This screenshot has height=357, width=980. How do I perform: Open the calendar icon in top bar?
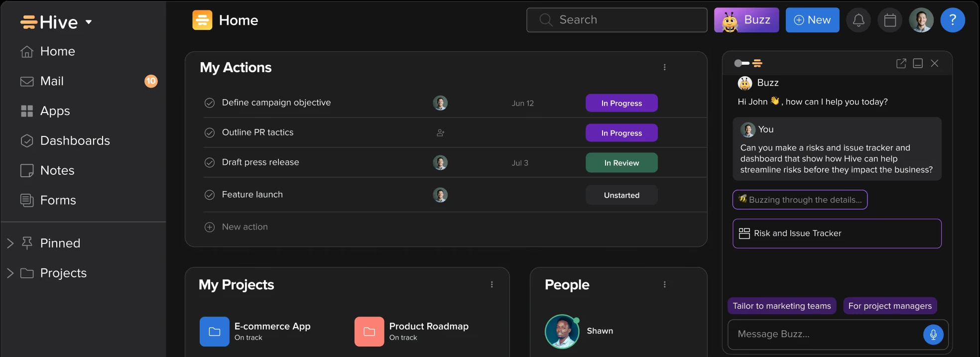[890, 20]
